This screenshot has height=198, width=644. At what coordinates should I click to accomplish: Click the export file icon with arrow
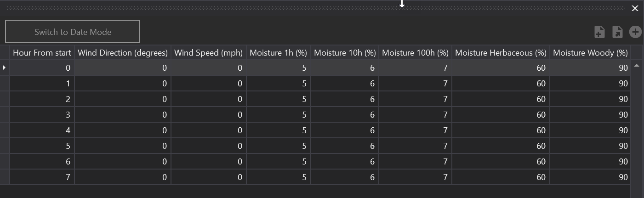617,32
